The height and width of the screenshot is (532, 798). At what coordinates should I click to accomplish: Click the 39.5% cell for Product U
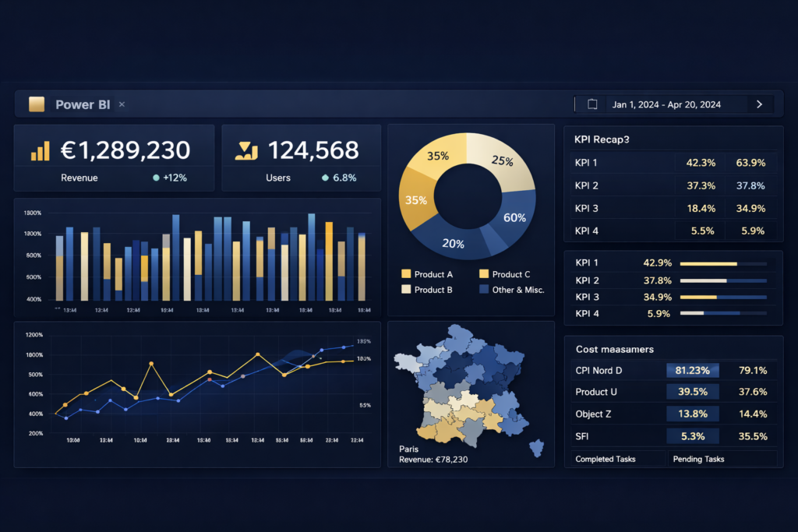pyautogui.click(x=693, y=392)
